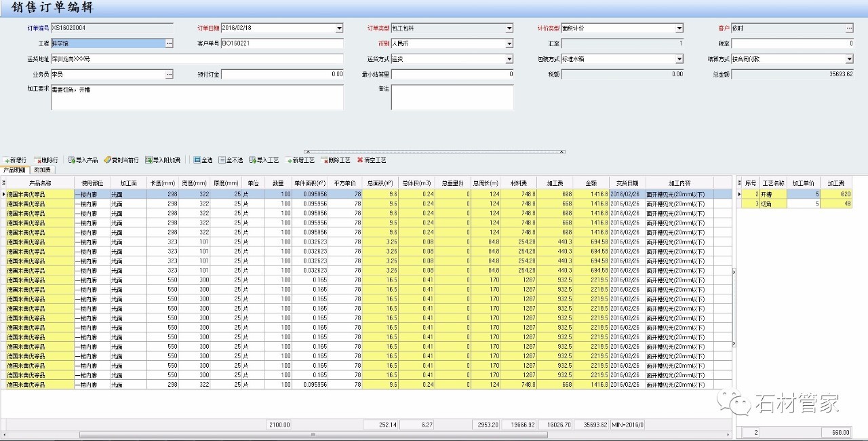Open the 结算方式 settlement method dropdown

click(849, 59)
